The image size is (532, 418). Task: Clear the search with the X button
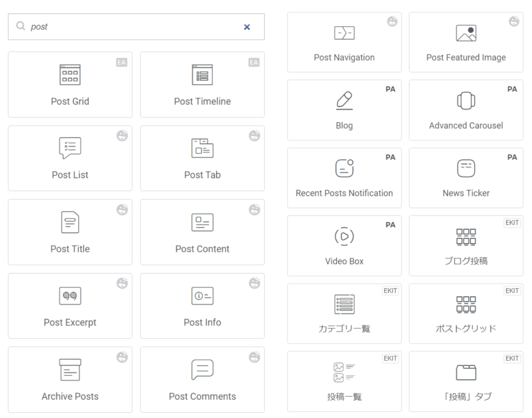[247, 27]
